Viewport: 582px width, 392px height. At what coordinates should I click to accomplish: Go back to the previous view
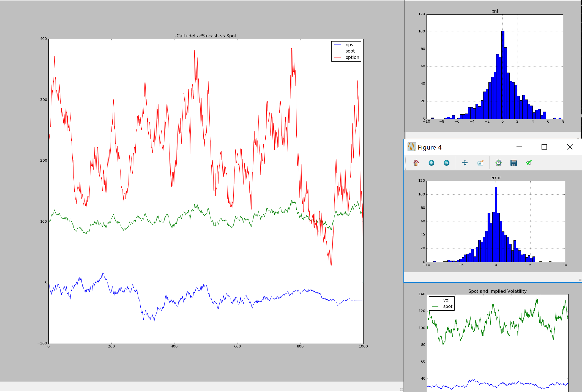(x=431, y=163)
